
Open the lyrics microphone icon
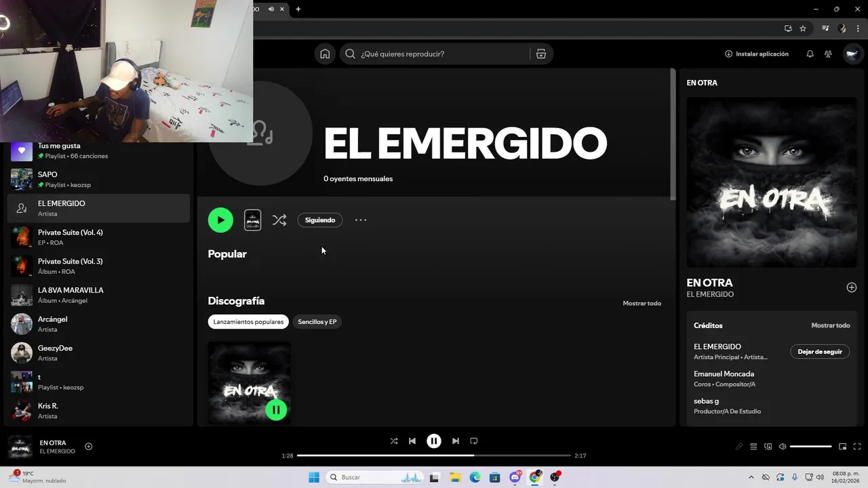(x=739, y=447)
